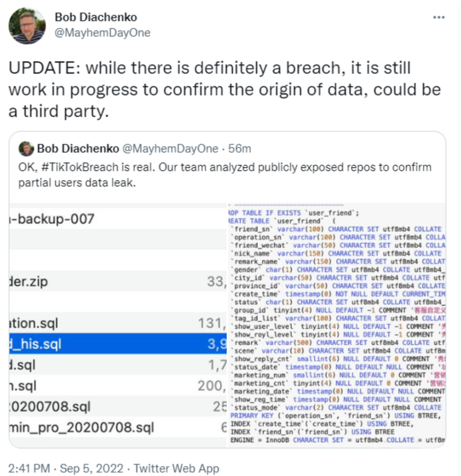461x476 pixels.
Task: Open the @MayhemDayOne handle under the author name
Action: tap(102, 33)
